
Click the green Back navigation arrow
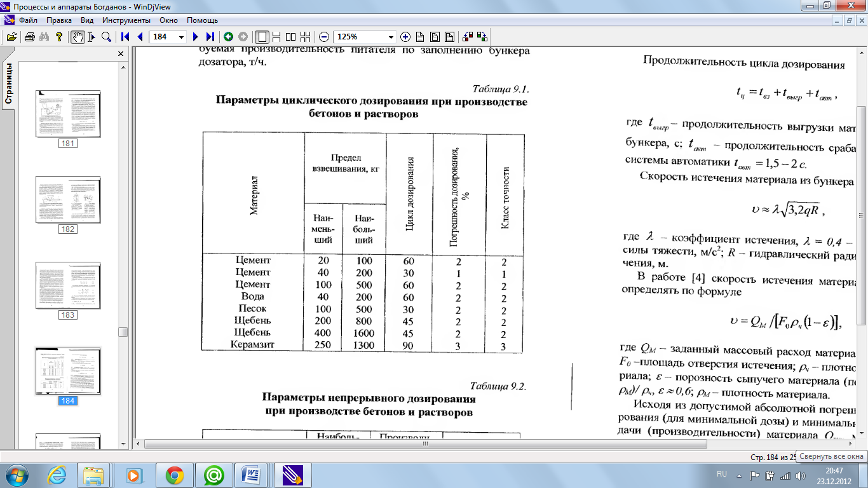pos(228,37)
